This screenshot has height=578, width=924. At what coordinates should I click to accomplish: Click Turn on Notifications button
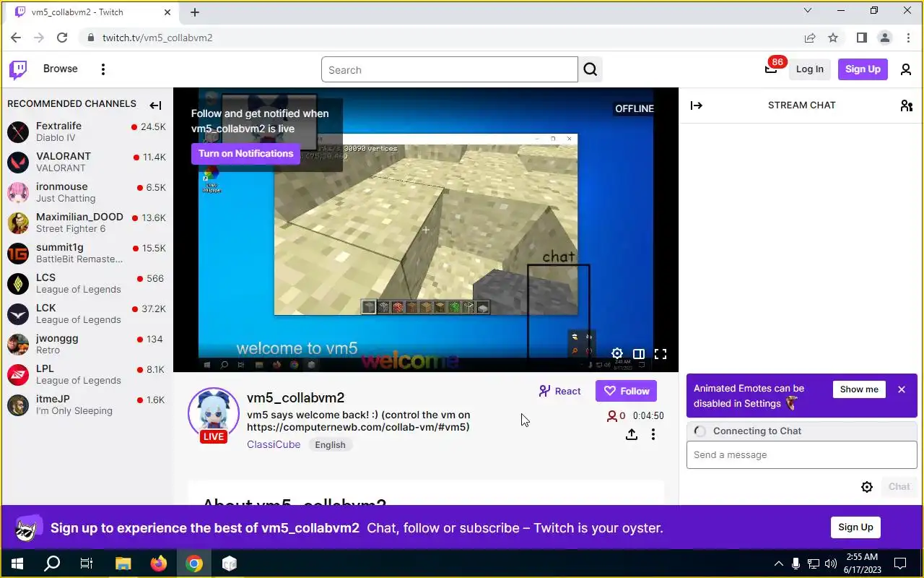245,153
